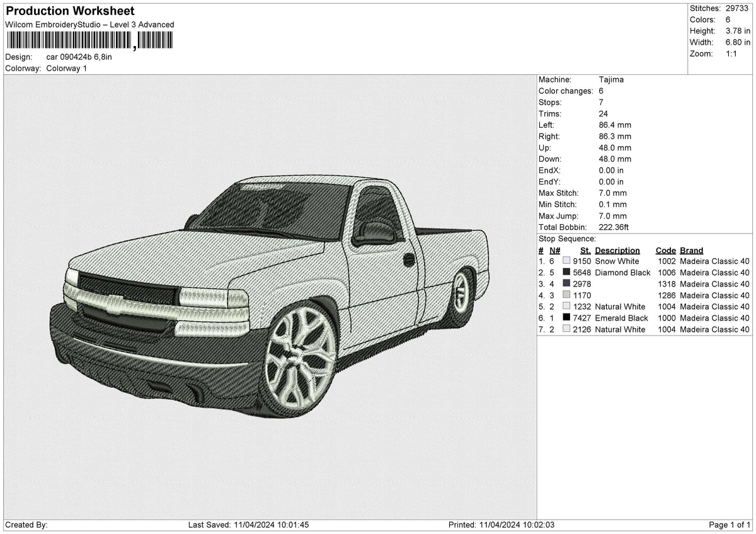Image resolution: width=756 pixels, height=534 pixels.
Task: Click the 'Down:' label
Action: (550, 159)
